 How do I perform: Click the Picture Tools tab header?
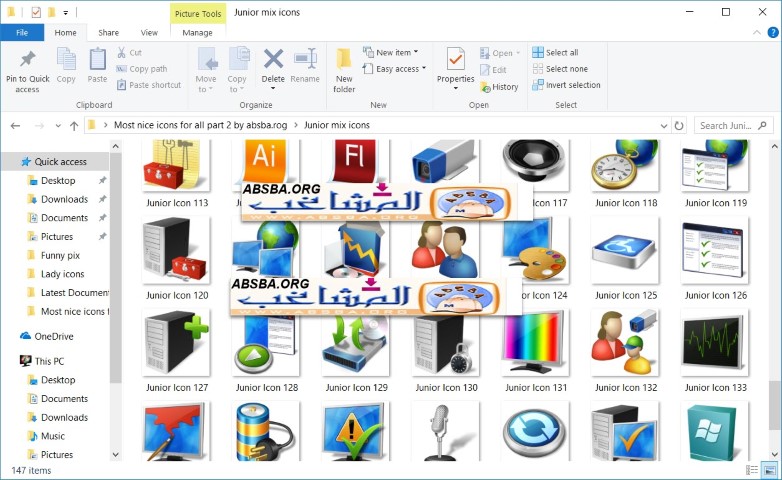pyautogui.click(x=198, y=13)
